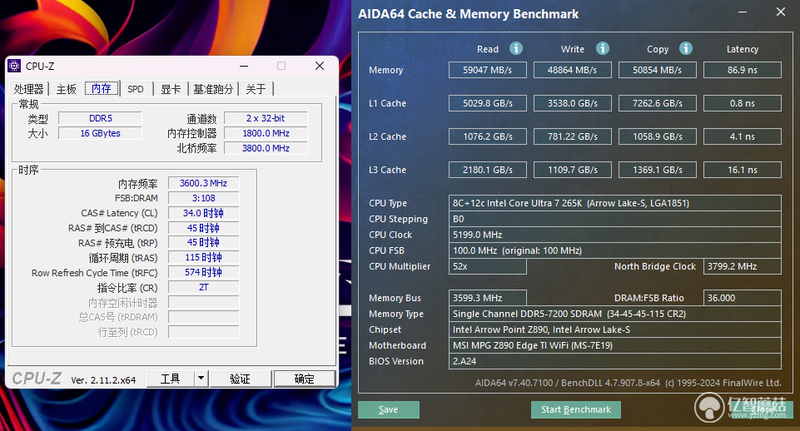Click the 16 GBytes size value
The width and height of the screenshot is (800, 431).
100,133
